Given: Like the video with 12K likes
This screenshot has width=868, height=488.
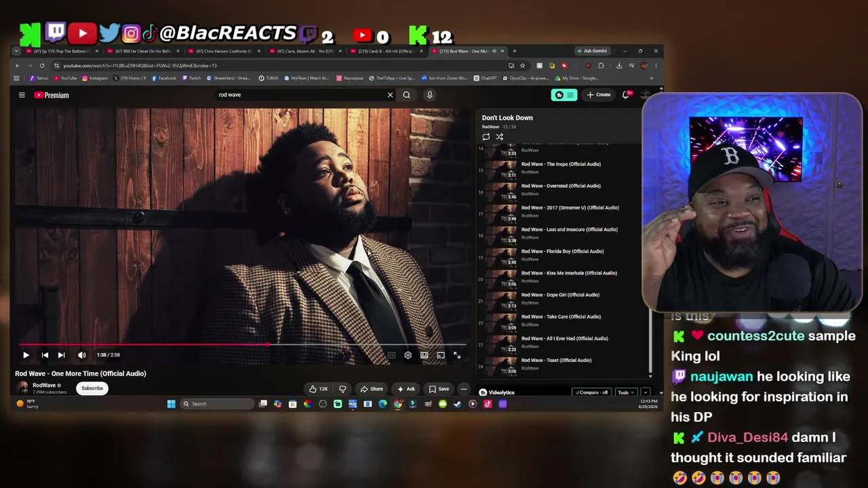Looking at the screenshot, I should pyautogui.click(x=318, y=389).
